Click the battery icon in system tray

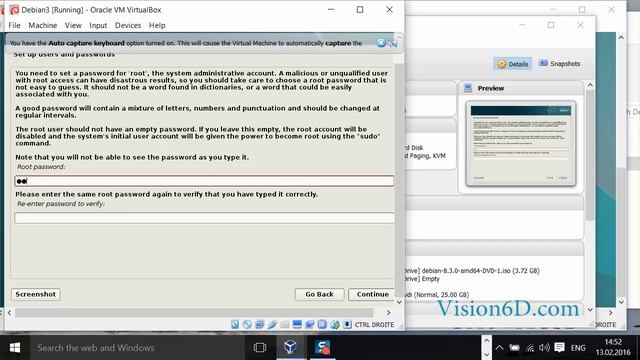click(514, 348)
